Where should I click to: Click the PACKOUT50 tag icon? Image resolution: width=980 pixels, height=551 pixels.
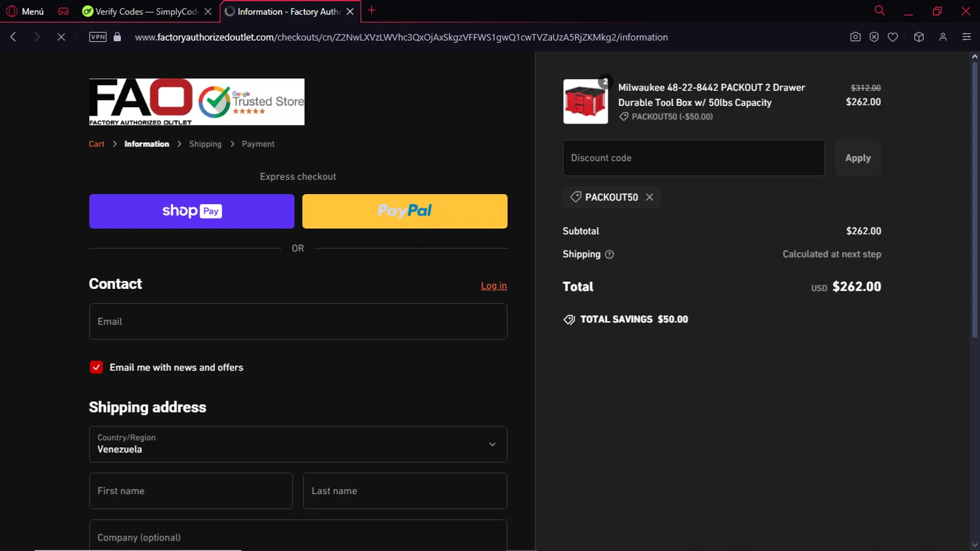click(576, 197)
